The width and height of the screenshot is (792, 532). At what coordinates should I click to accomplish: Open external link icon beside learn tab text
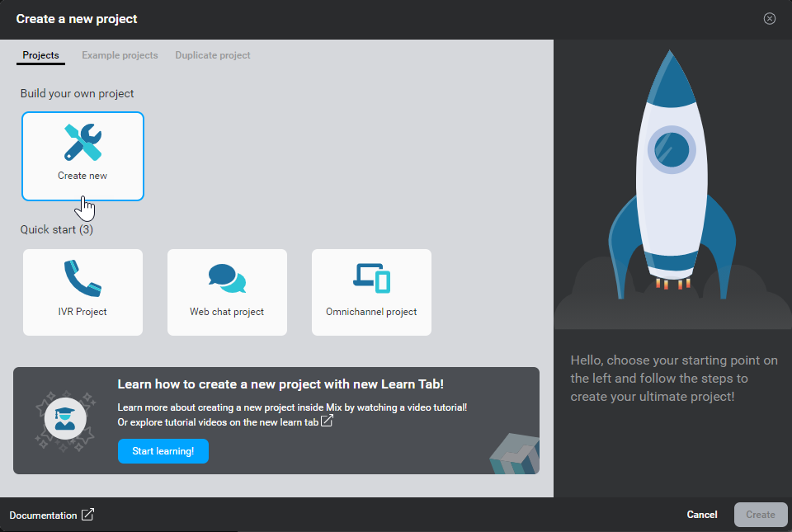328,421
